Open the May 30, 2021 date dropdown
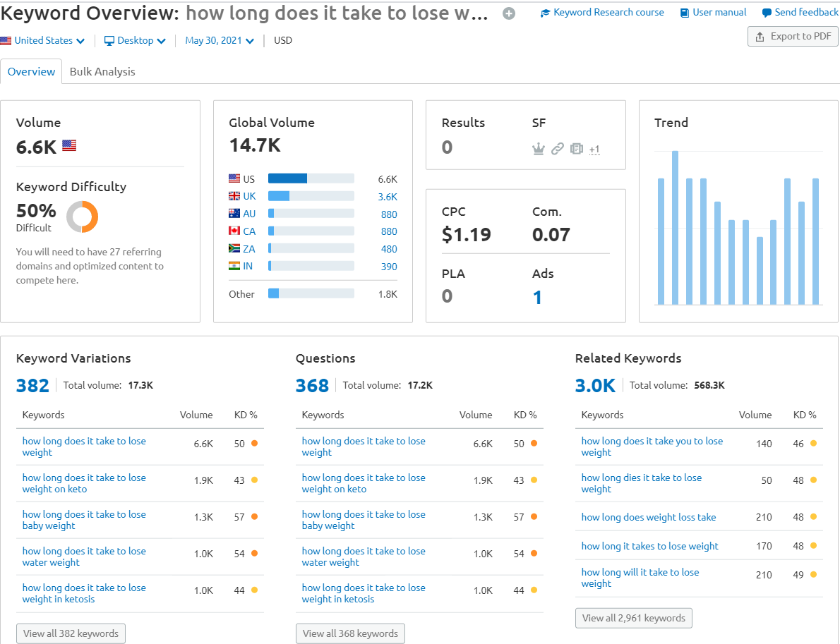 pos(219,41)
